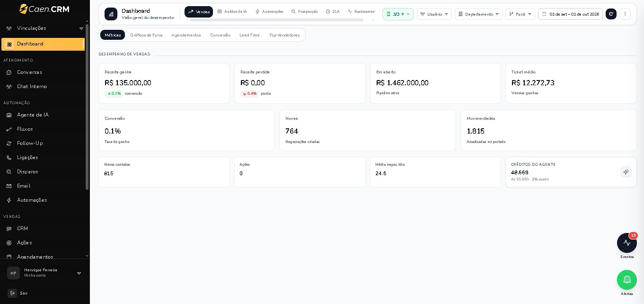Switch to the SLA tab
The height and width of the screenshot is (304, 644).
coord(333,12)
